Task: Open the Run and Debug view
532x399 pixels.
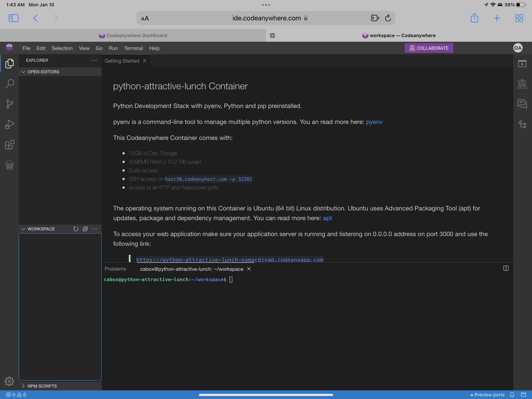Action: [x=10, y=124]
